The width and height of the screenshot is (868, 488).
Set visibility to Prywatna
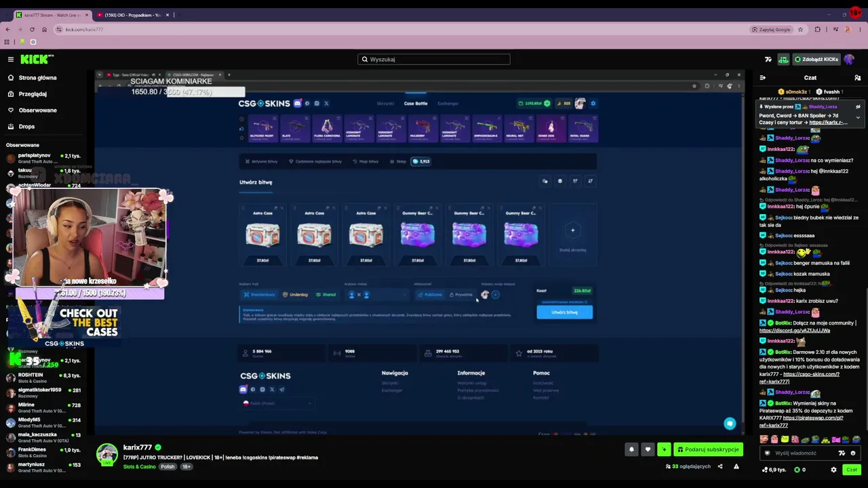click(461, 295)
